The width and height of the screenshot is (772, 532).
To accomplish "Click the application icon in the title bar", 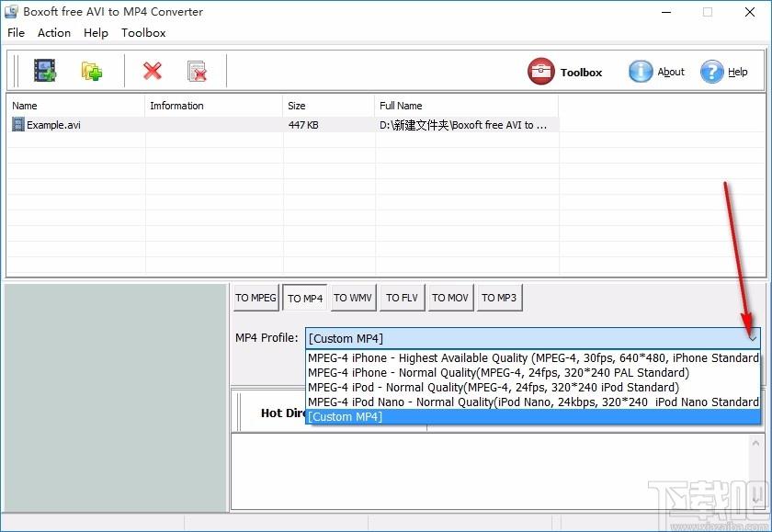I will pos(11,11).
